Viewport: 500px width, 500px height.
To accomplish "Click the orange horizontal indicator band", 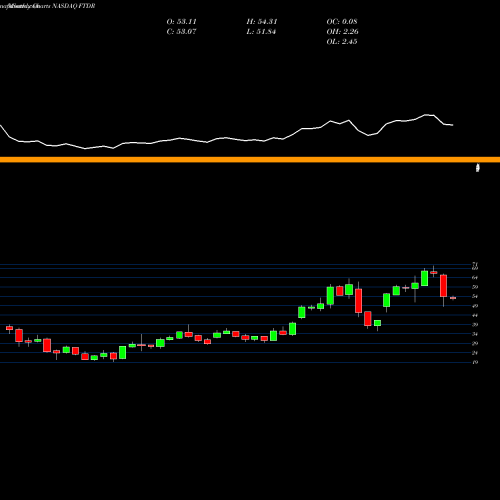I will click(x=250, y=160).
